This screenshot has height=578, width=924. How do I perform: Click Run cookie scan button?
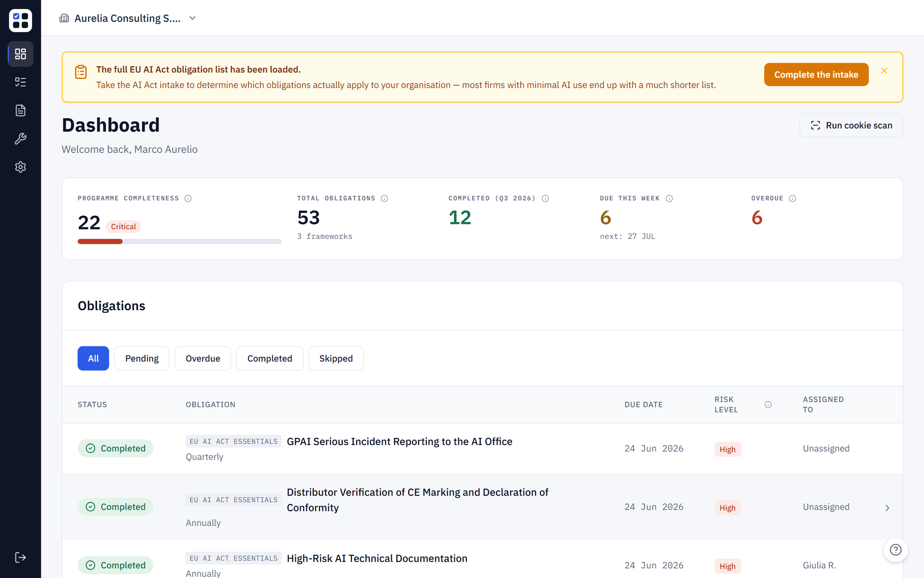[851, 125]
